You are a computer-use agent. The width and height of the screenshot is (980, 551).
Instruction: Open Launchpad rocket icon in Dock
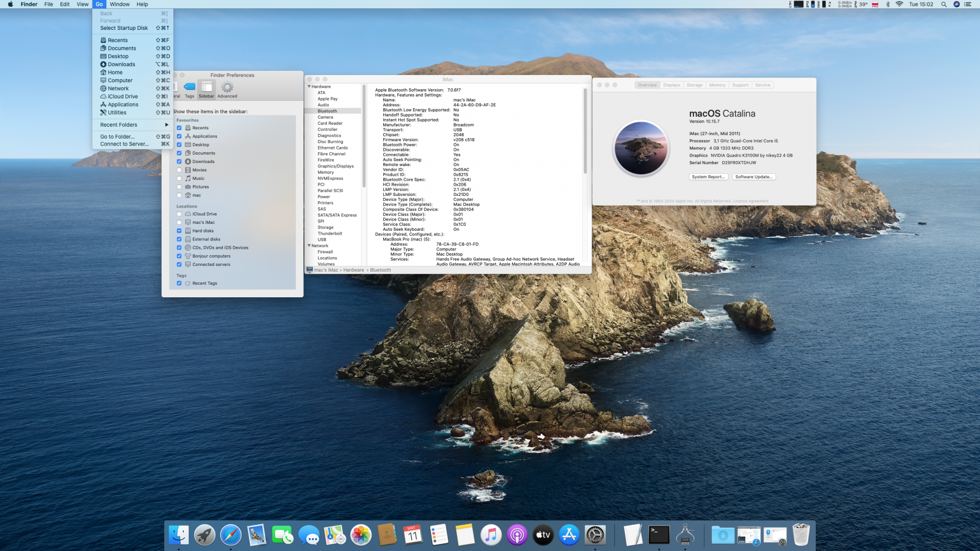[205, 535]
